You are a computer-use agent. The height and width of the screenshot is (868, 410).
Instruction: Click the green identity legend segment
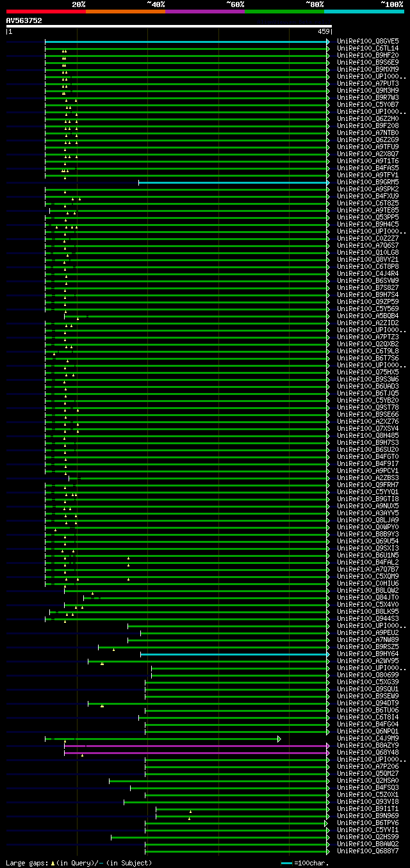coord(284,12)
